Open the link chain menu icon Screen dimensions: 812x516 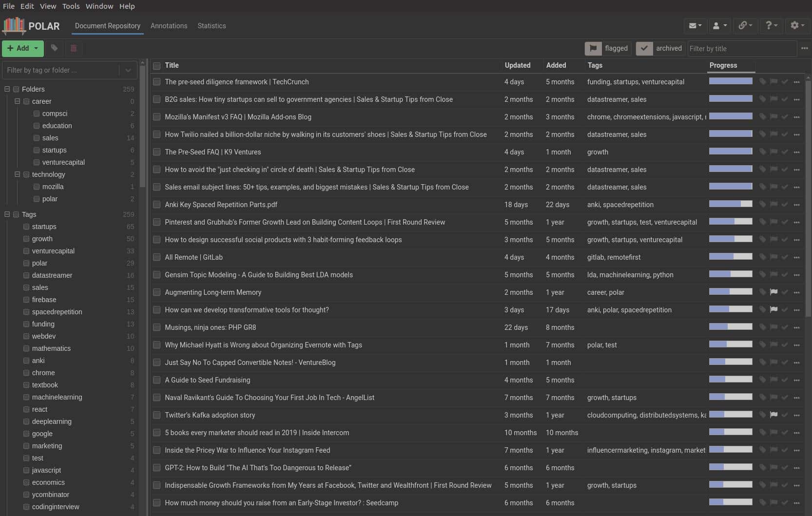click(x=745, y=25)
